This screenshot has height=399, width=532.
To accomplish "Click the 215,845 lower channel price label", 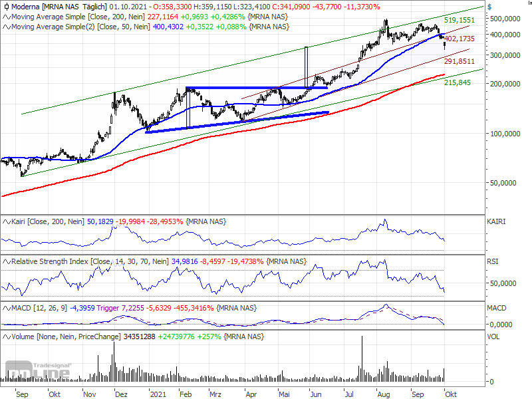I will tap(458, 82).
